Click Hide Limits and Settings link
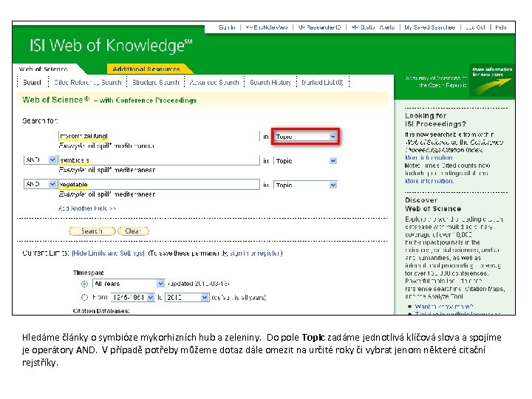532x399 pixels. tap(108, 253)
